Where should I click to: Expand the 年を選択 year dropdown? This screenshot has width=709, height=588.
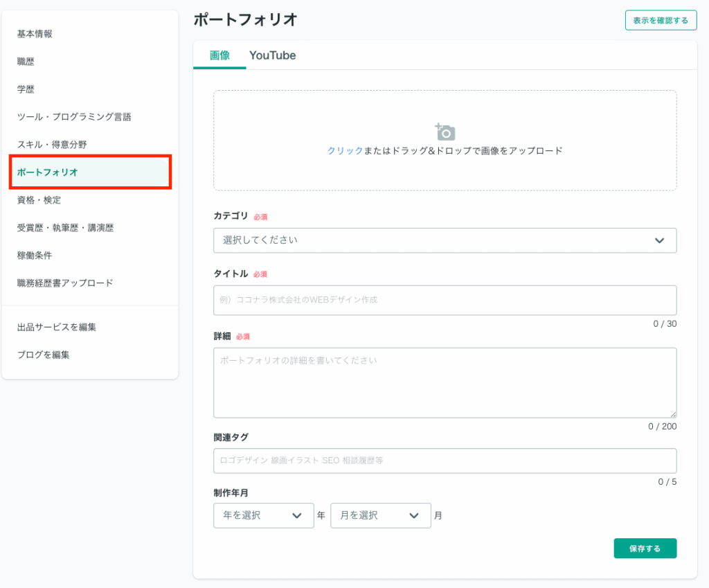point(263,515)
